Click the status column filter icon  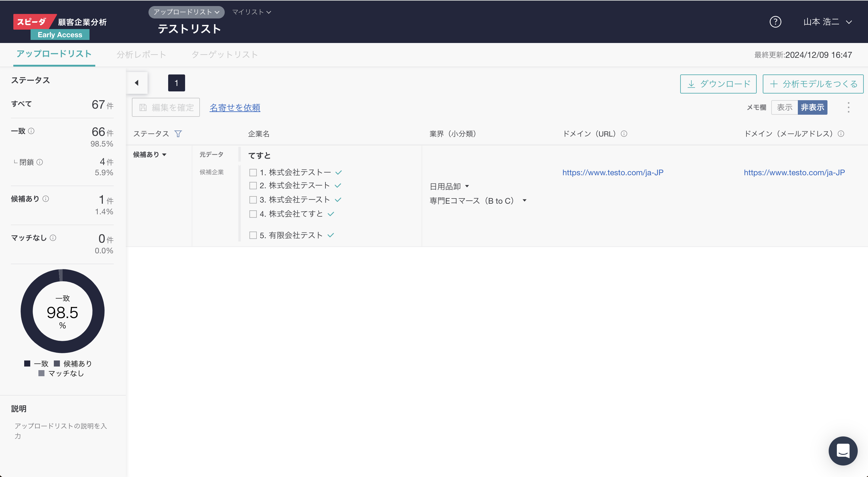pos(178,134)
